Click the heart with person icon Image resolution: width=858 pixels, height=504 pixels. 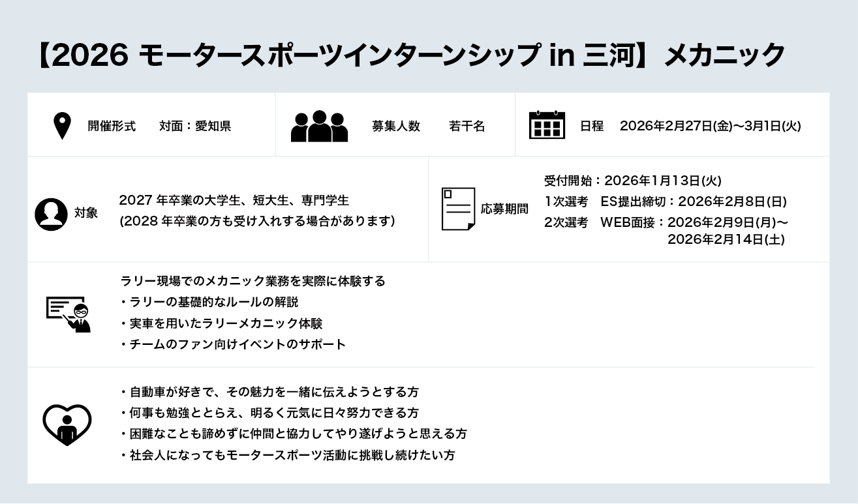67,424
